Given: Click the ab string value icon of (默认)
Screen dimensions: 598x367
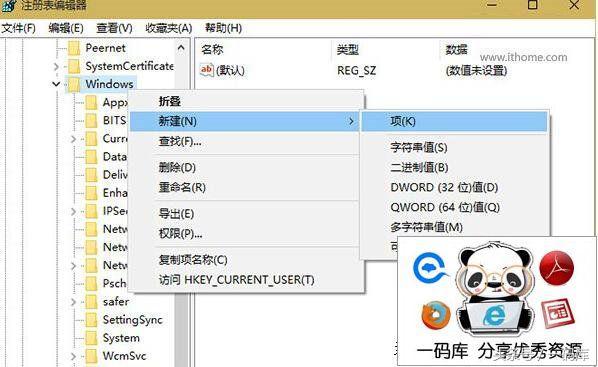Looking at the screenshot, I should (x=207, y=70).
